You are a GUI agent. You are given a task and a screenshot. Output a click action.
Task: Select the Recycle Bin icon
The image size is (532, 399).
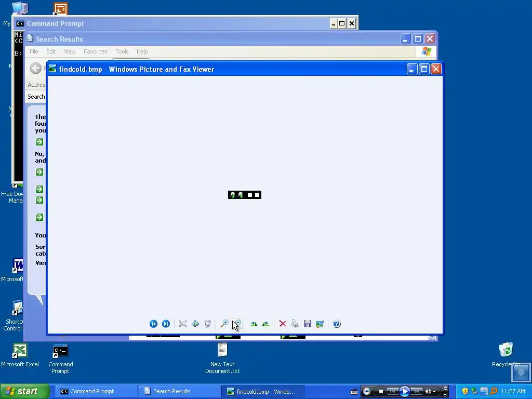[506, 354]
